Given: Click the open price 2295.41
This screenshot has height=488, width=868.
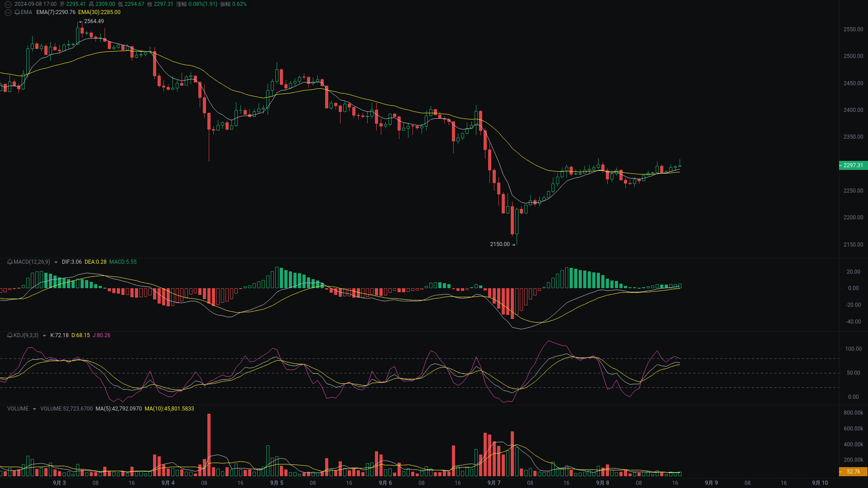Looking at the screenshot, I should (x=76, y=4).
